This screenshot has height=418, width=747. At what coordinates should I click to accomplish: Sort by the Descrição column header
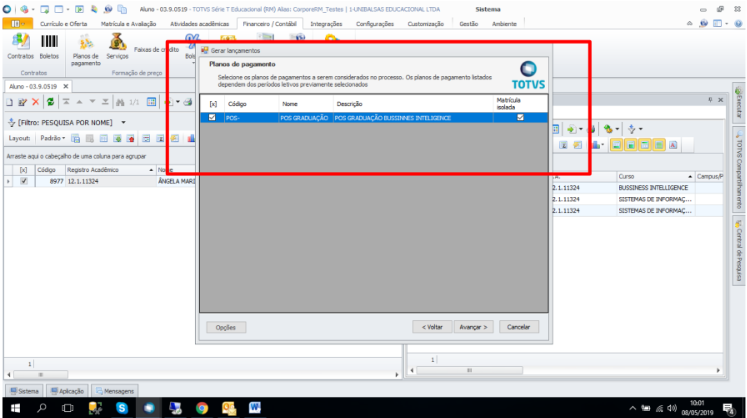point(350,103)
